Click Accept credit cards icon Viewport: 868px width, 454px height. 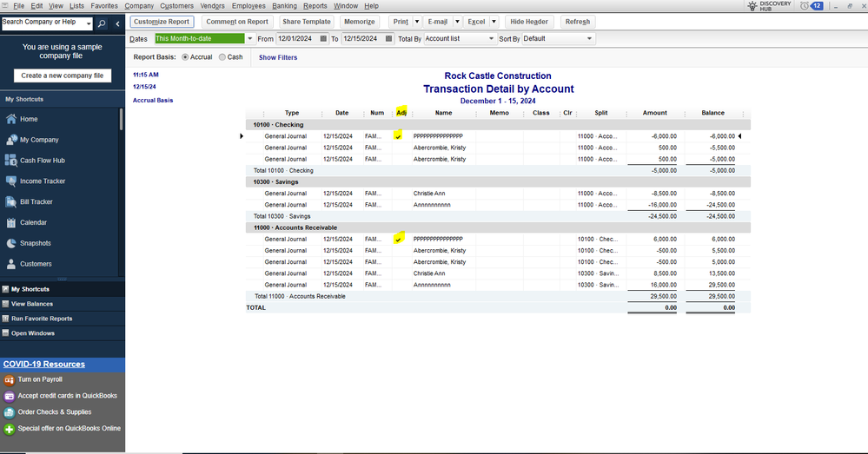pos(9,396)
